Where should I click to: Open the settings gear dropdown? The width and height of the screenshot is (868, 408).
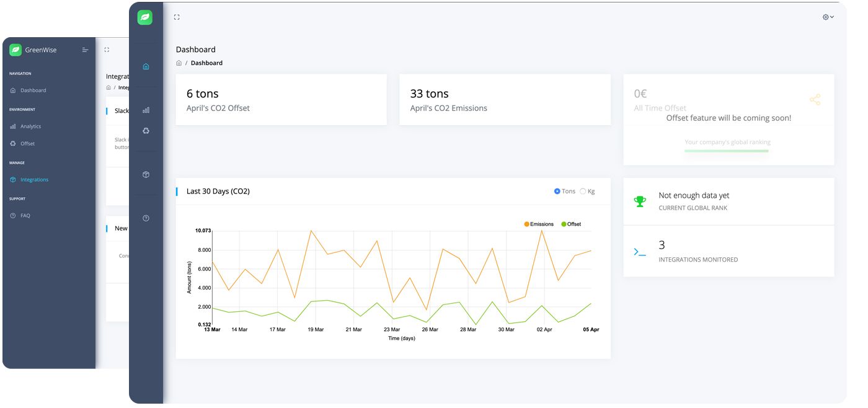(x=828, y=17)
